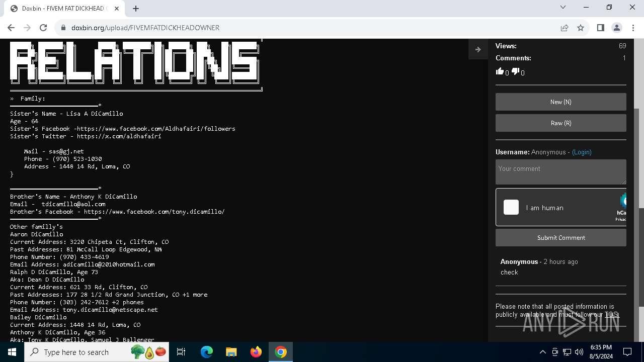Open the tab search chevron
The width and height of the screenshot is (644, 362).
[x=563, y=7]
